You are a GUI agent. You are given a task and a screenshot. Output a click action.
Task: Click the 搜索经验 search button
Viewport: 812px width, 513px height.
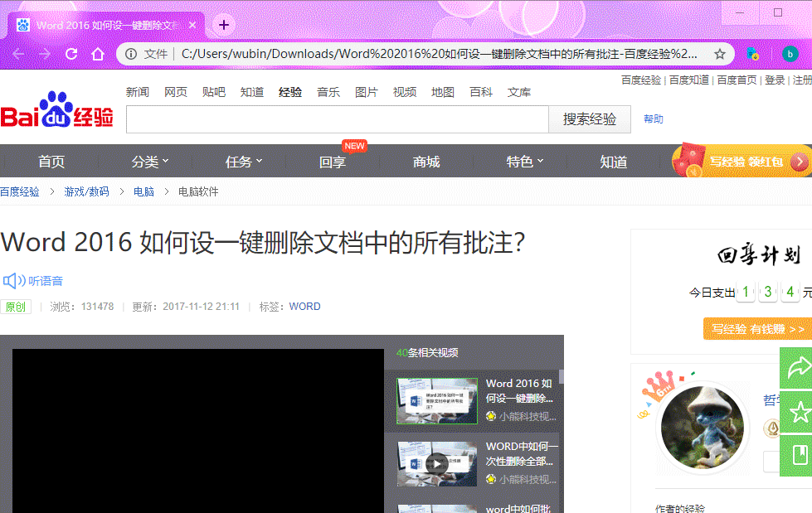(590, 119)
